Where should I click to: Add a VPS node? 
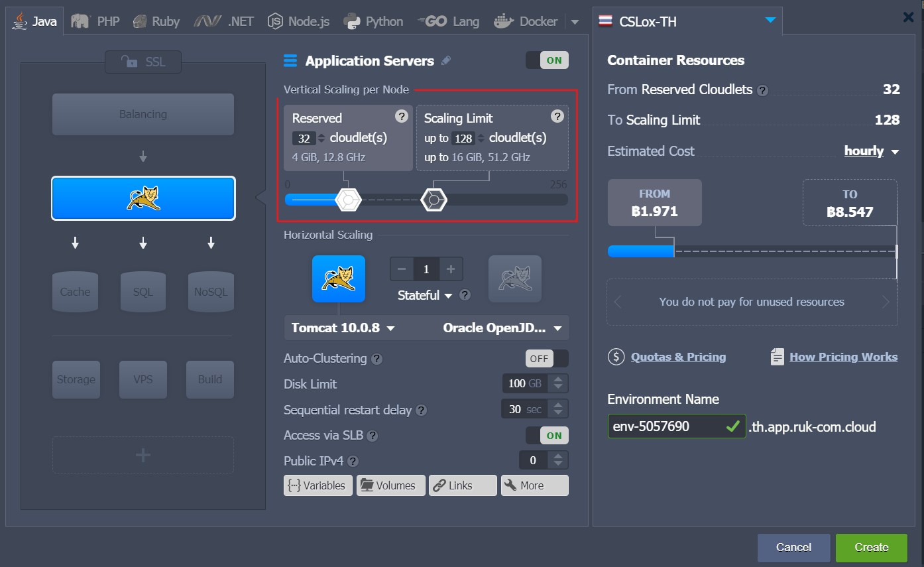tap(143, 379)
